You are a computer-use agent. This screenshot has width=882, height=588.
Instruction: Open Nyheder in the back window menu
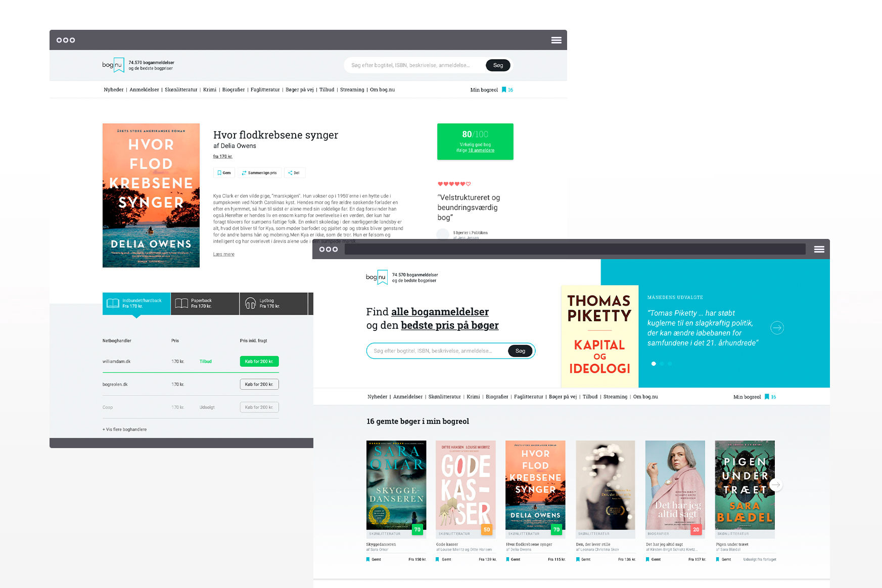(x=114, y=90)
